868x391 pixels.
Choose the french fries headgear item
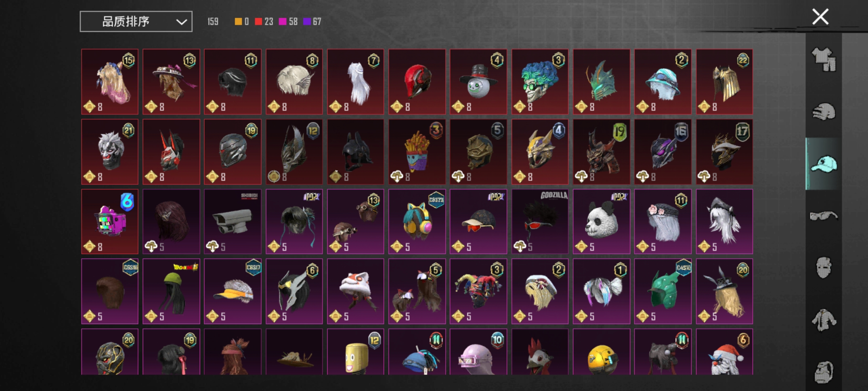tap(417, 152)
